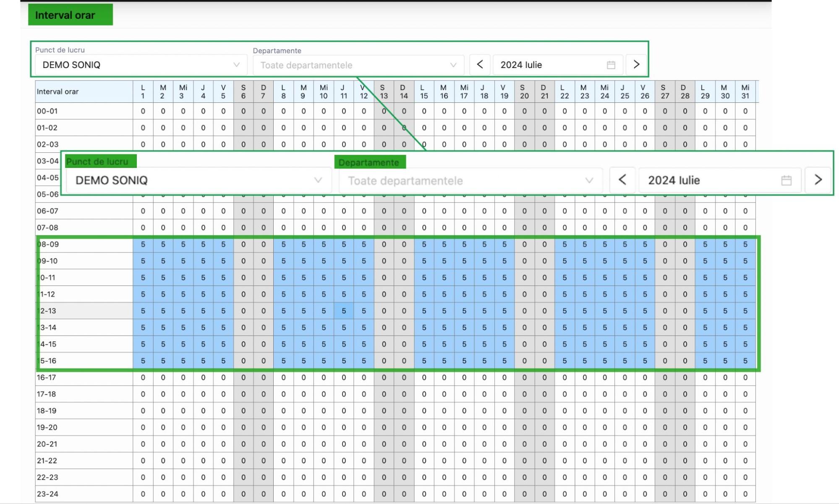The width and height of the screenshot is (839, 504).
Task: Click cell 0 in row 19-20, column L 15
Action: pyautogui.click(x=424, y=428)
